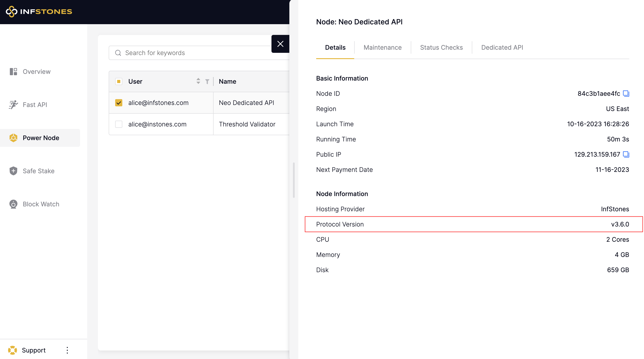Screen dimensions: 644x359
Task: Copy the Public IP address
Action: (626, 154)
